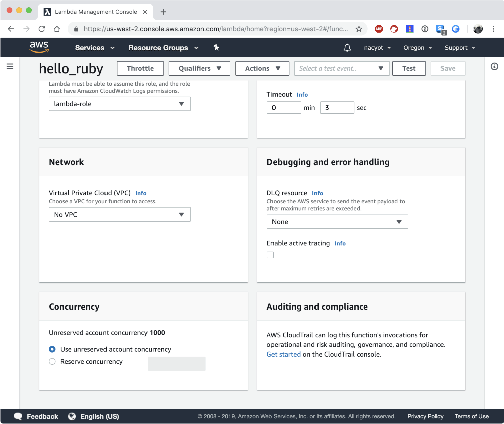Click the extension icon with badge 2

[x=441, y=30]
